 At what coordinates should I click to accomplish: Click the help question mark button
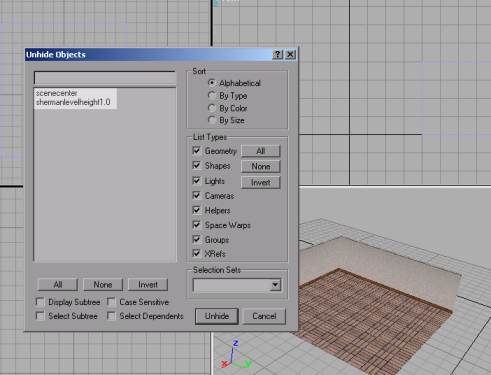[x=277, y=54]
